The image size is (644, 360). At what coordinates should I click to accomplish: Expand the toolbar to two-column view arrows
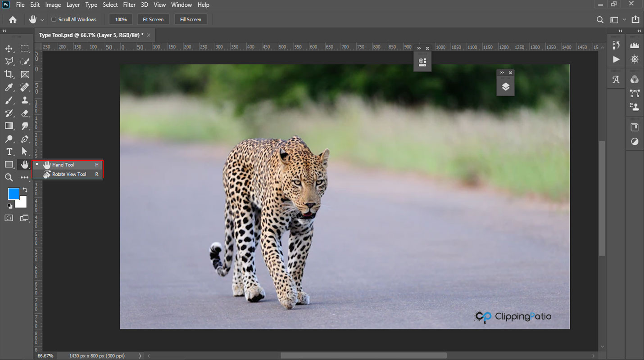pos(4,31)
